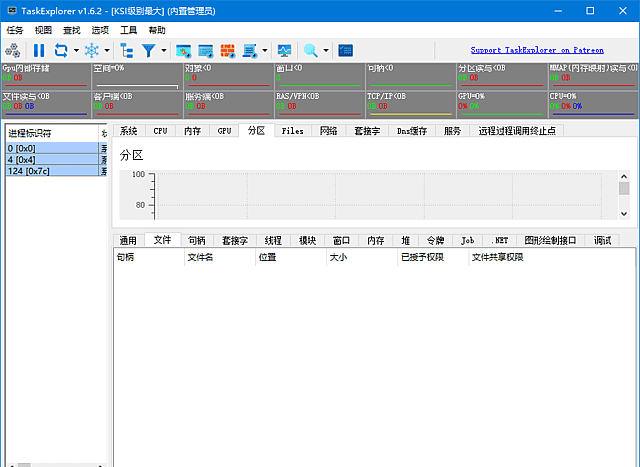Switch to the 网络 tab
The width and height of the screenshot is (640, 467).
coord(329,131)
